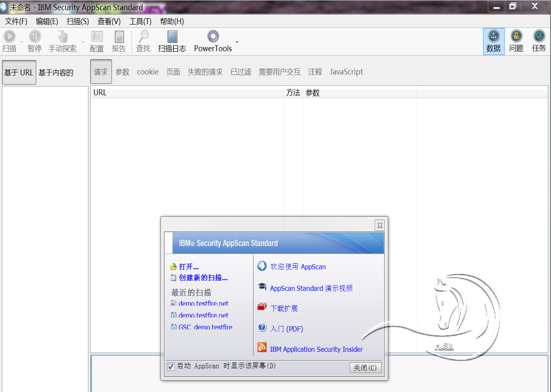The width and height of the screenshot is (551, 392).
Task: Select the 基于内容的 tab
Action: [56, 72]
